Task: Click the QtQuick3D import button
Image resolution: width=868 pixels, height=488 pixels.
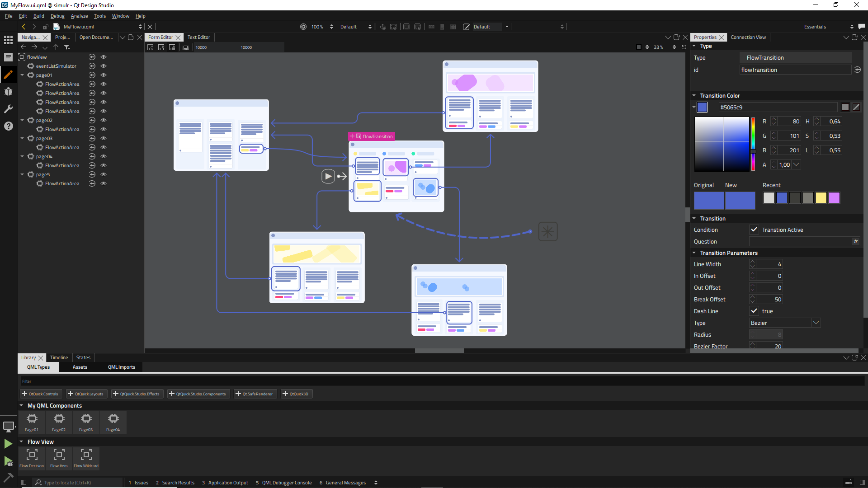Action: point(296,394)
